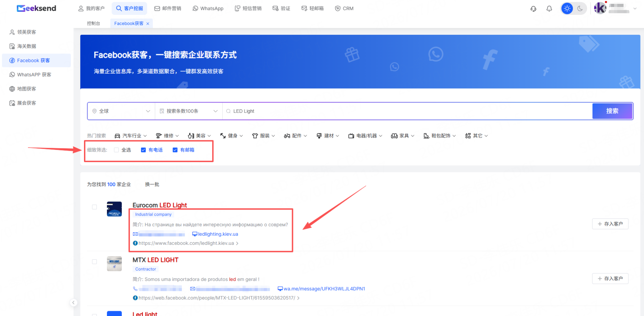Open WhatsApp top menu
The width and height of the screenshot is (644, 316).
coord(208,8)
